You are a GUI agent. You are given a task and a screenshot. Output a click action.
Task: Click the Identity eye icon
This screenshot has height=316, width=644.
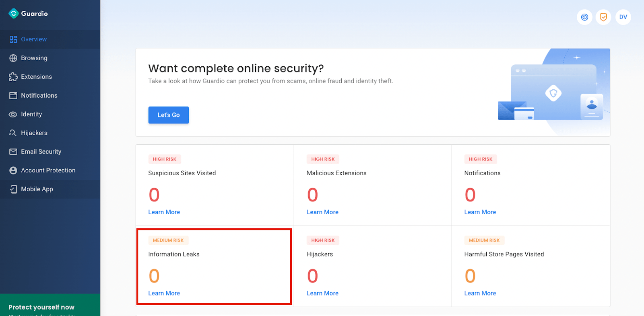[13, 114]
